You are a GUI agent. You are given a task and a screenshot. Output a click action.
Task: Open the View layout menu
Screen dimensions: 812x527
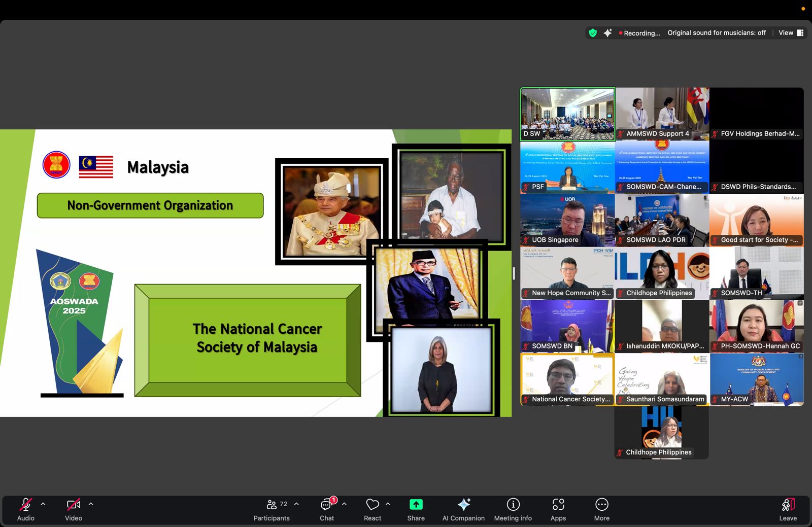[x=791, y=33]
